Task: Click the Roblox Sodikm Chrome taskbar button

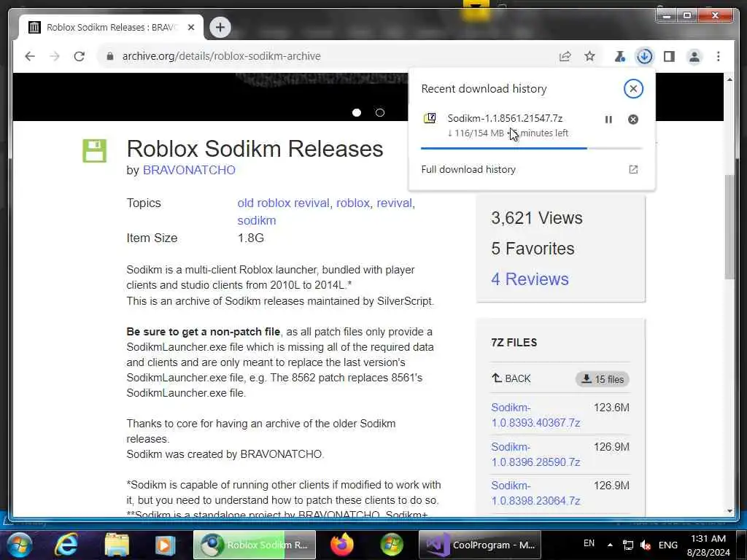Action: pyautogui.click(x=255, y=545)
